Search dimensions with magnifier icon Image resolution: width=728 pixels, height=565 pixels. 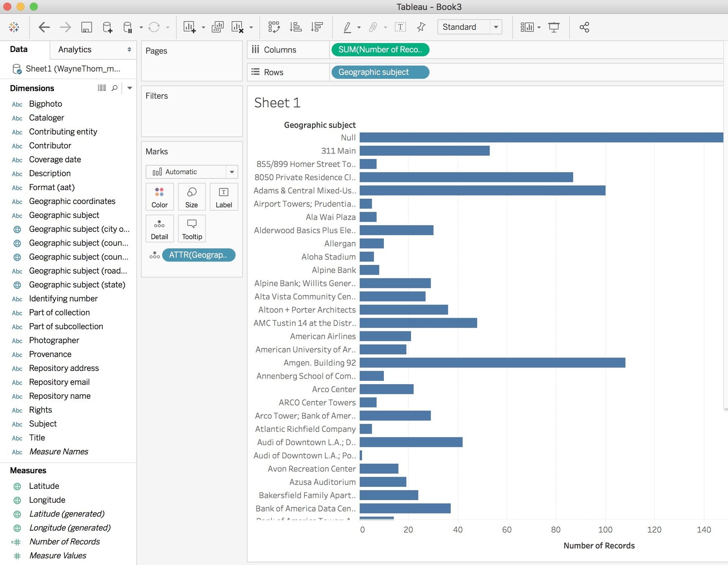click(115, 88)
